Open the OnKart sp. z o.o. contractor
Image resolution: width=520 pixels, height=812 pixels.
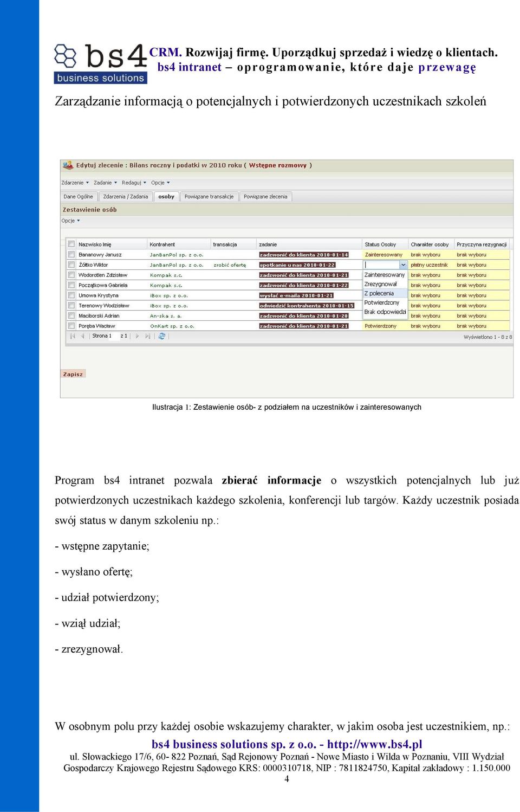(x=172, y=326)
